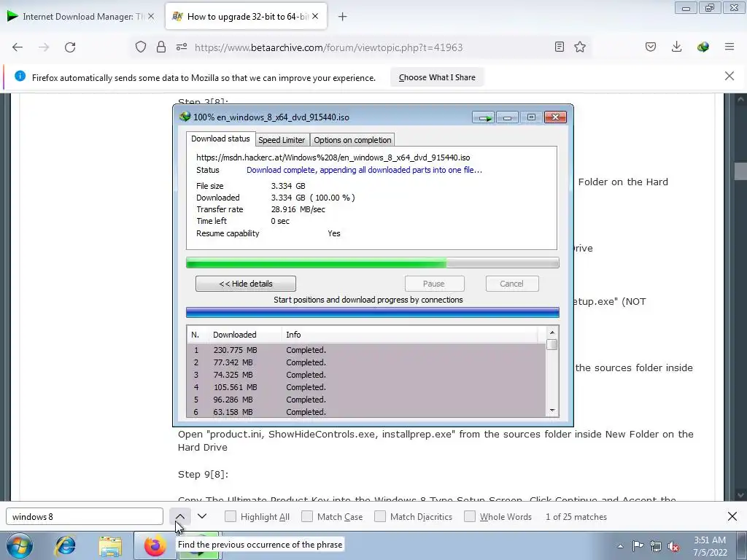The width and height of the screenshot is (747, 560).
Task: Open Action Center flag icon
Action: click(x=638, y=545)
